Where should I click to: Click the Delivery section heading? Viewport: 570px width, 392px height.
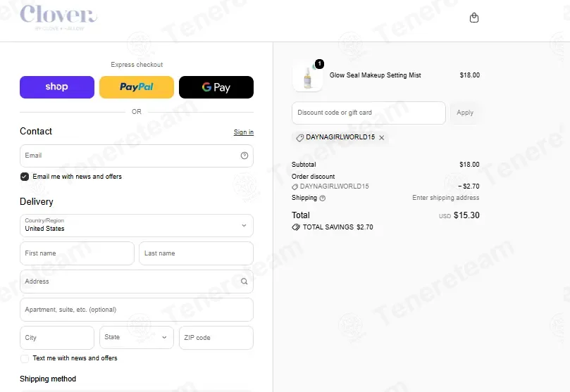tap(37, 202)
